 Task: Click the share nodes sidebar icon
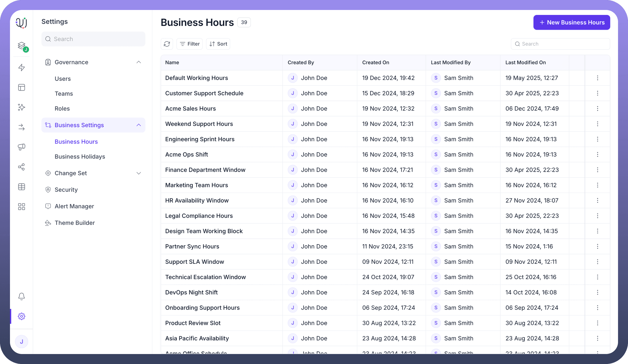[22, 167]
